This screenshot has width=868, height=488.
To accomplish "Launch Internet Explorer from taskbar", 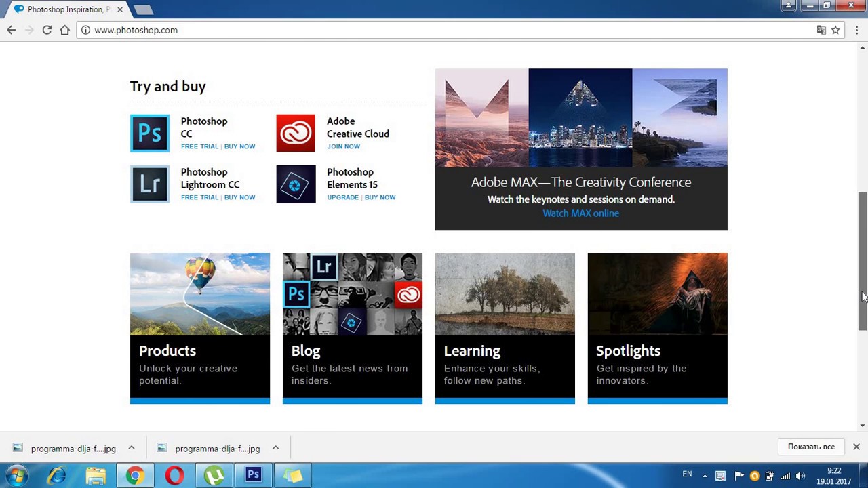I will [56, 476].
